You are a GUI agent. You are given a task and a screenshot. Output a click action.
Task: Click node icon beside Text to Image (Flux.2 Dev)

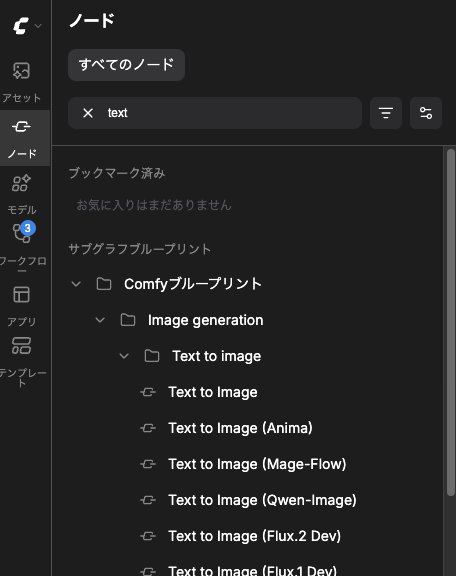(x=148, y=536)
